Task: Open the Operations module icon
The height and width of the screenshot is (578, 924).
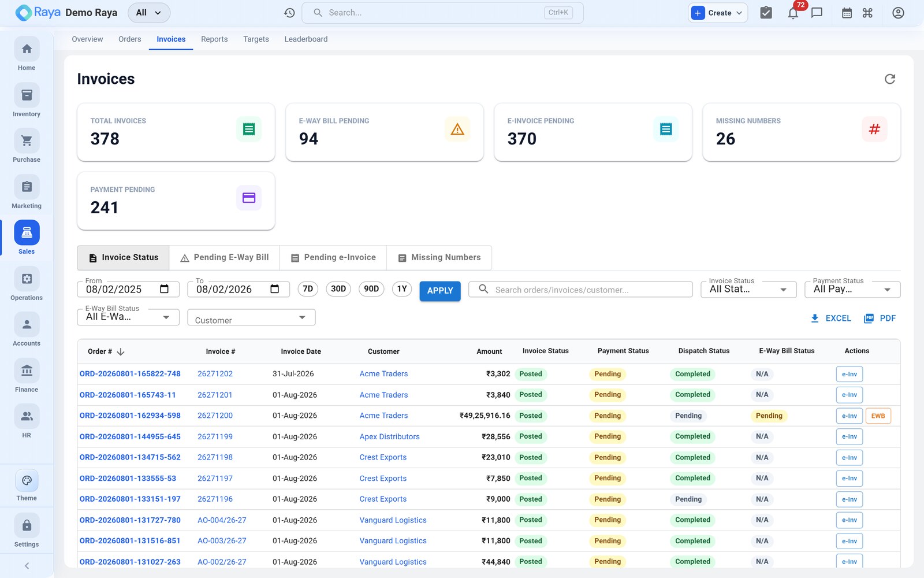Action: click(27, 279)
